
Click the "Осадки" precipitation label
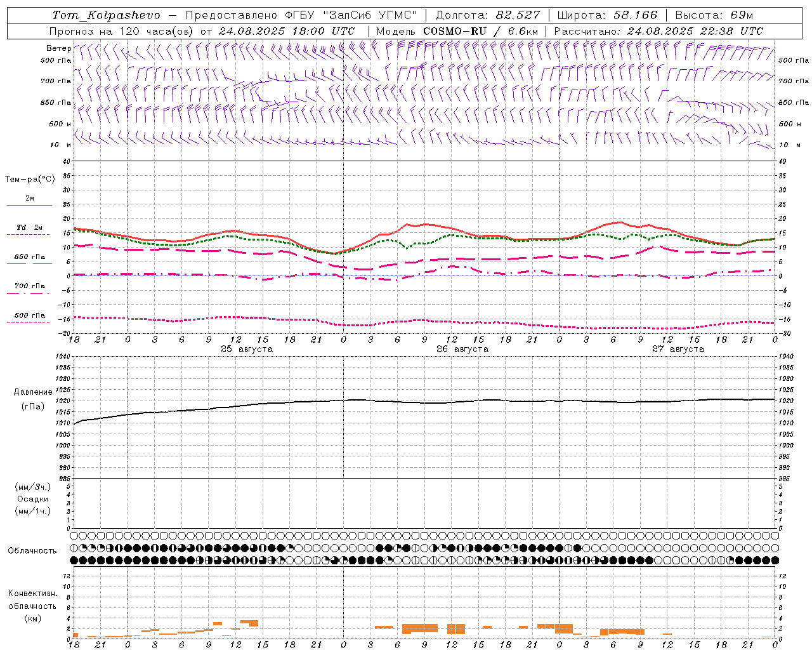tap(32, 499)
